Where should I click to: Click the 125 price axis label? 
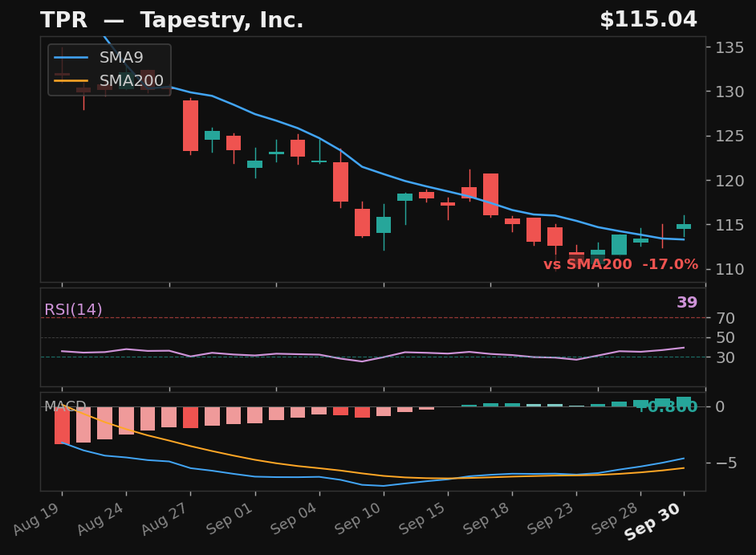click(x=730, y=136)
